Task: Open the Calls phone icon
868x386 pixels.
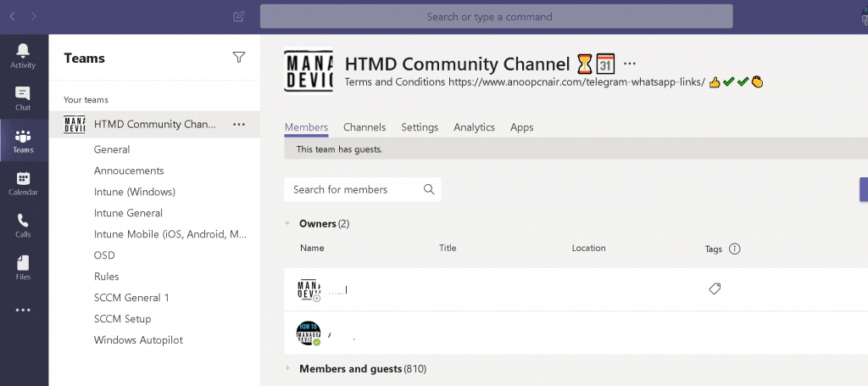Action: 23,221
